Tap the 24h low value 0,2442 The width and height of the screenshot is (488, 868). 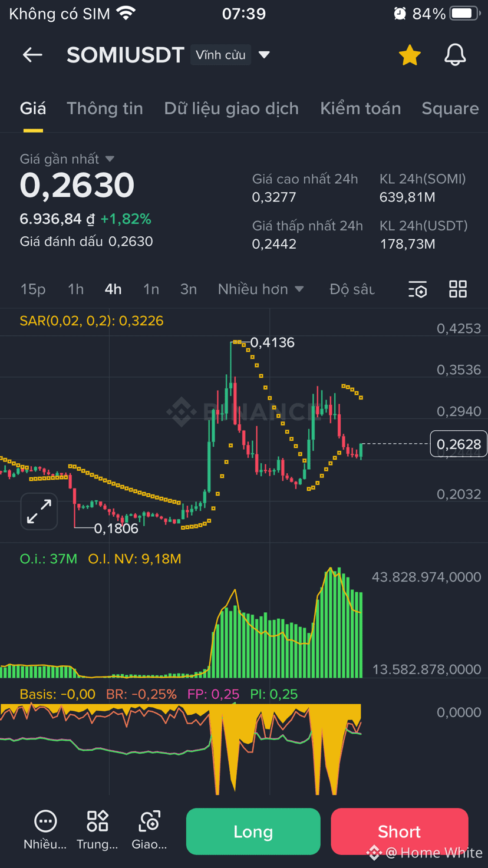[274, 244]
